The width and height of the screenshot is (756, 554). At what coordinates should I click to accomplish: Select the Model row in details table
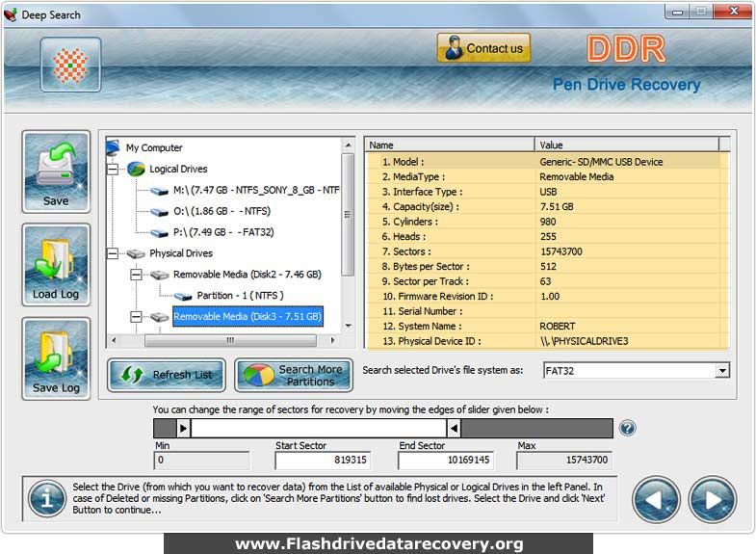point(547,162)
